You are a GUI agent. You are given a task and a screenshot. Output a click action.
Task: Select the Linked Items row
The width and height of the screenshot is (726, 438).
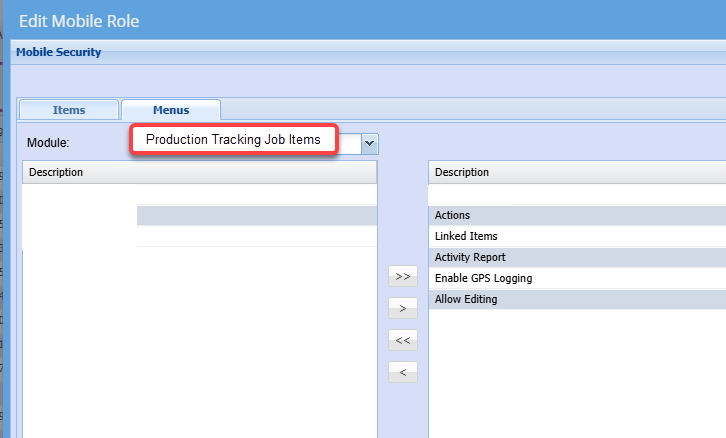(577, 236)
